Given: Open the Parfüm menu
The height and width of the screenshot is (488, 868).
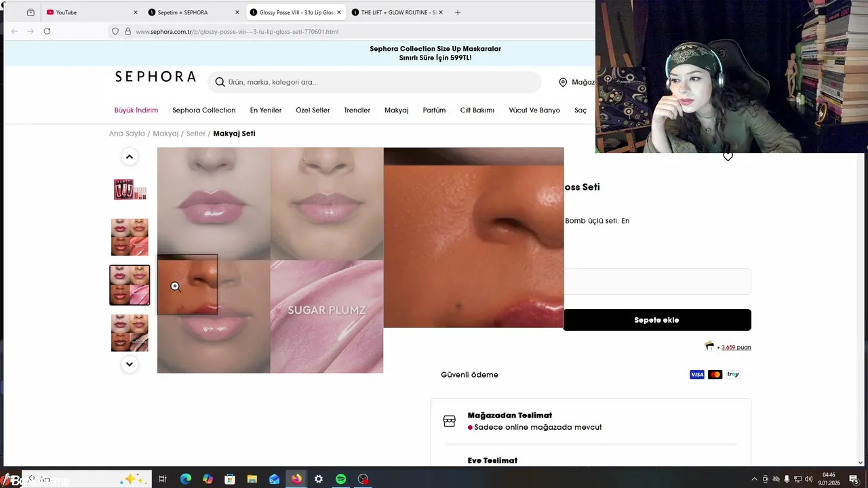Looking at the screenshot, I should tap(434, 110).
